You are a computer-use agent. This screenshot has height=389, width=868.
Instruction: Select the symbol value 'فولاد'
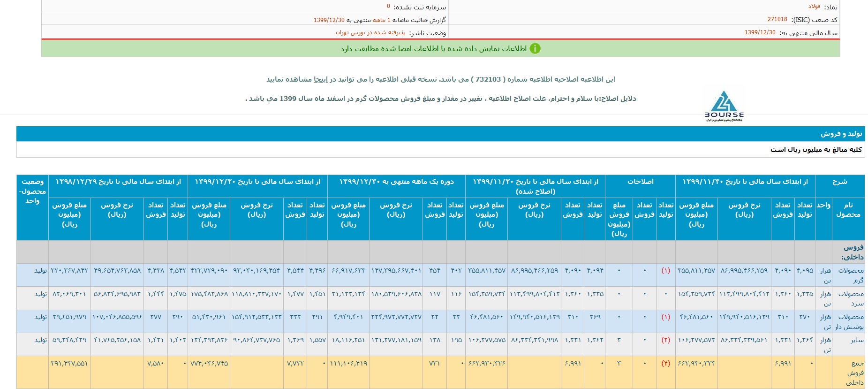[814, 6]
